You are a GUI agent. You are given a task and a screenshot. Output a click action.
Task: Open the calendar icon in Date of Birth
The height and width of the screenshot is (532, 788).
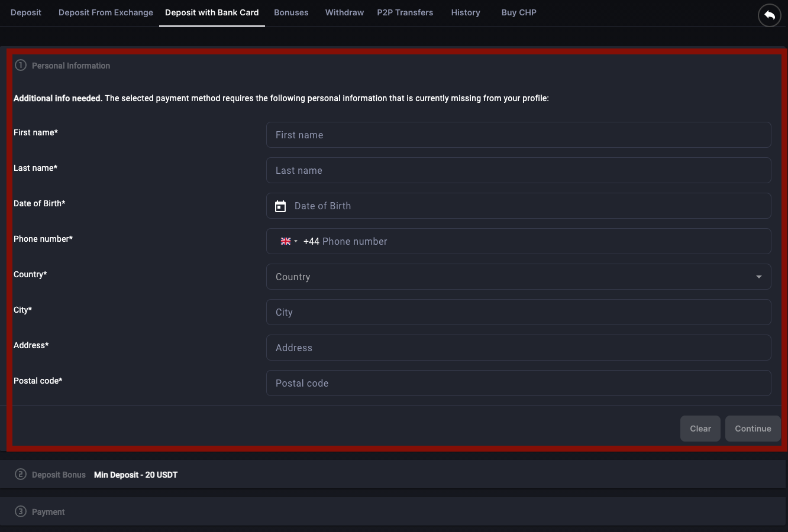280,206
